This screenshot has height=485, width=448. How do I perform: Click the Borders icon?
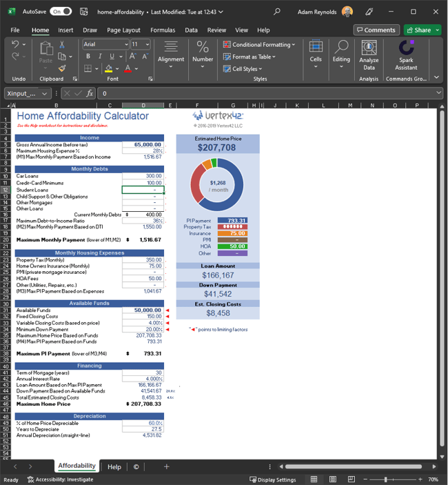pyautogui.click(x=88, y=68)
